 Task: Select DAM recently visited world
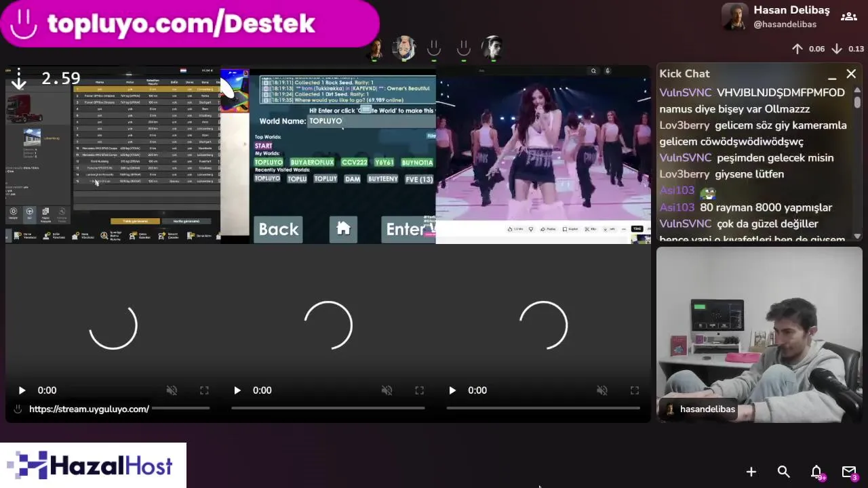(352, 179)
